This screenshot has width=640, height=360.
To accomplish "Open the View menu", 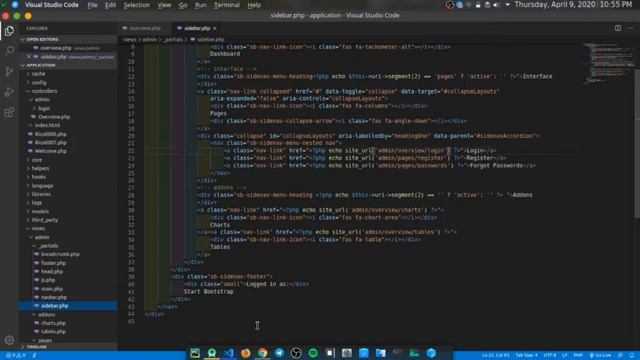I will 164,5.
